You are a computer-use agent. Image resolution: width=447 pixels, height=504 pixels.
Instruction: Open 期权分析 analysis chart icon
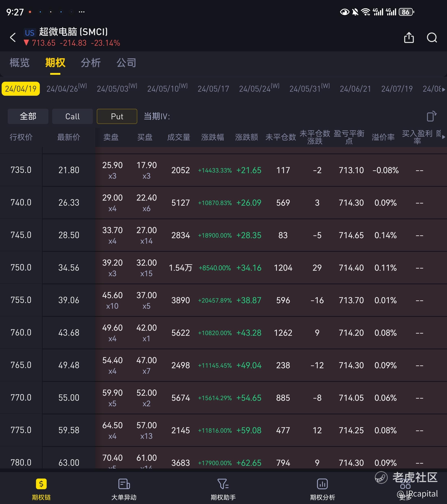pyautogui.click(x=322, y=484)
